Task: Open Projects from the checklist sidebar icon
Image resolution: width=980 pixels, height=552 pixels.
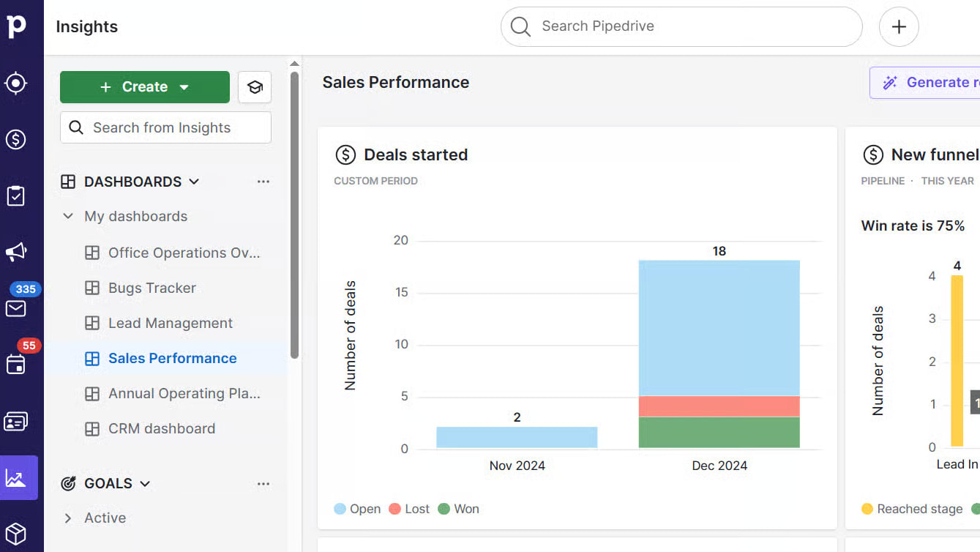Action: [x=16, y=195]
